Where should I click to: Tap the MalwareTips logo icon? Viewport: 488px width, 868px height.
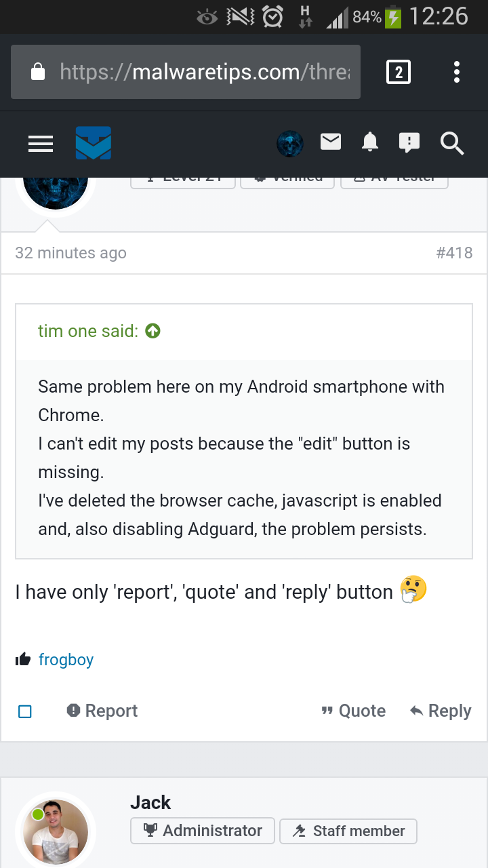(x=94, y=143)
